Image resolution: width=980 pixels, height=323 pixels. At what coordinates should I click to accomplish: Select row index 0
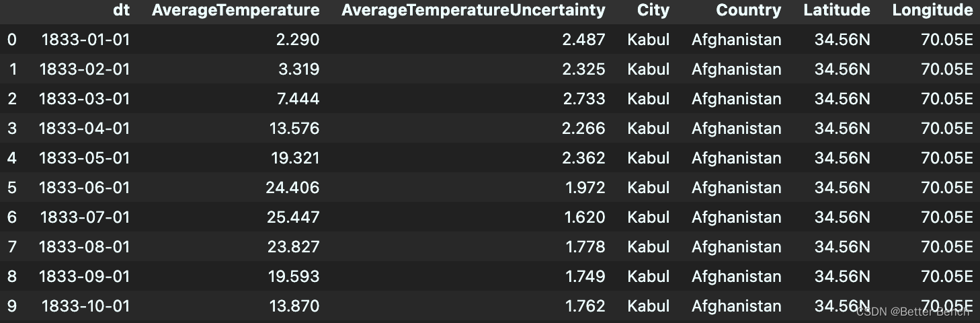[12, 40]
